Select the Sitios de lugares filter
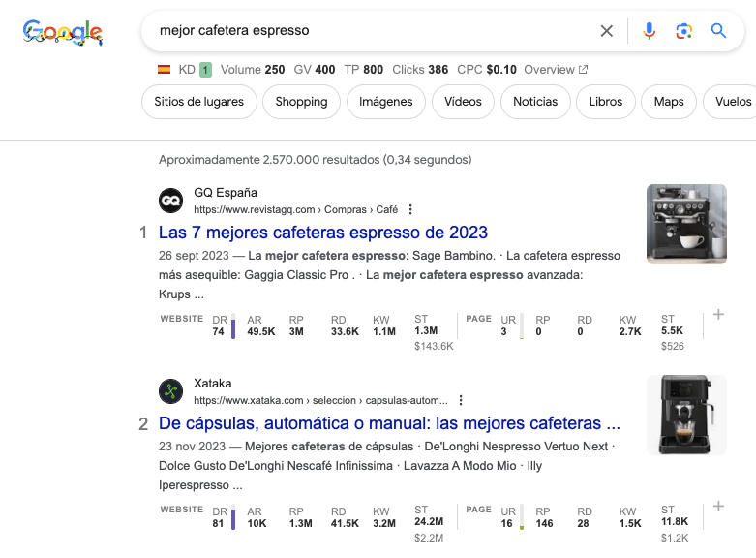 (x=199, y=102)
